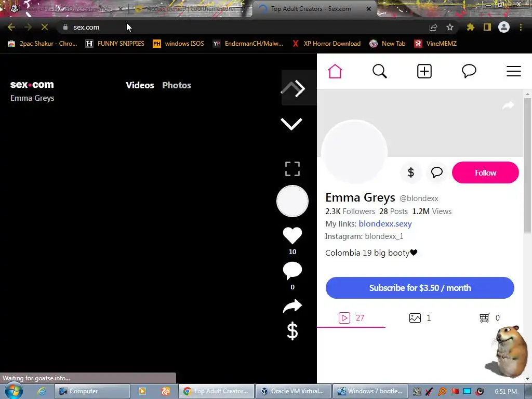Click the sex.com site logo

click(32, 85)
